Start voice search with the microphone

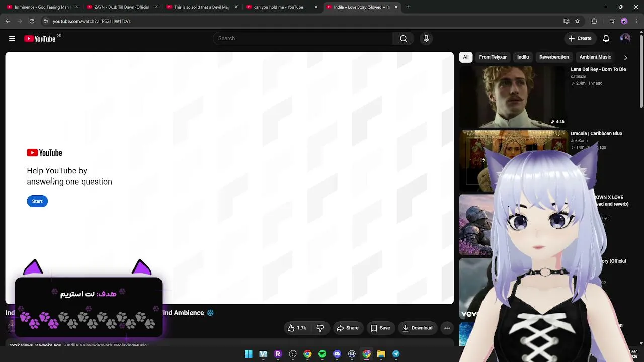coord(426,39)
